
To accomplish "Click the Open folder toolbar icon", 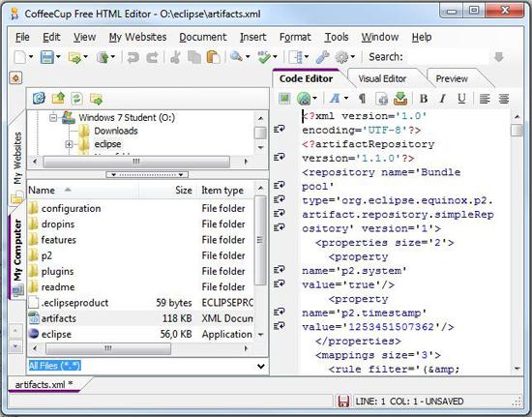I will (74, 57).
